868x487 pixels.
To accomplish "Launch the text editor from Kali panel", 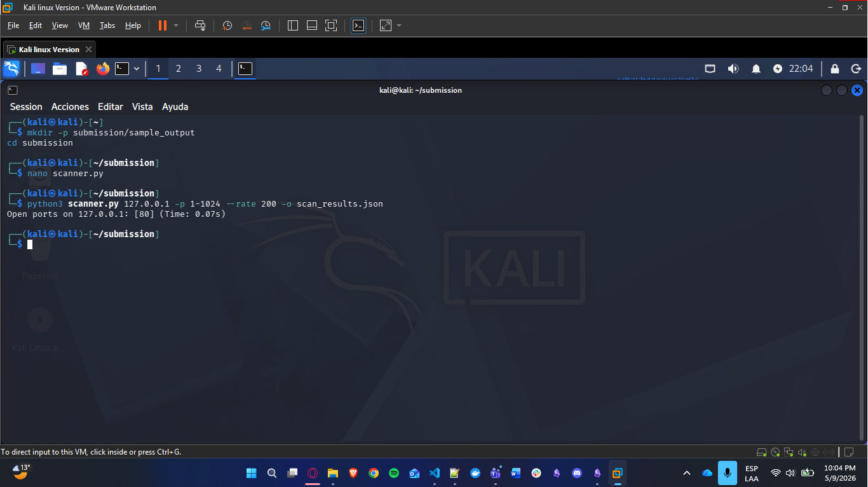I will (x=81, y=69).
